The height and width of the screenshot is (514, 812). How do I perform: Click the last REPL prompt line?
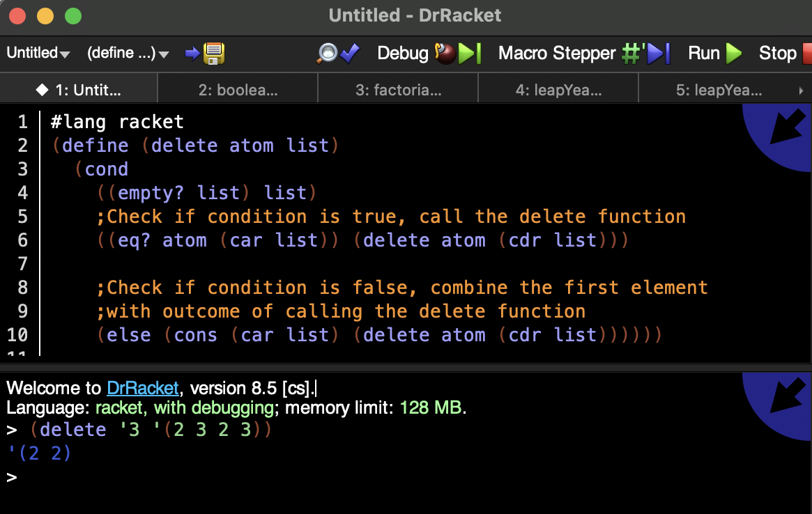pyautogui.click(x=11, y=476)
